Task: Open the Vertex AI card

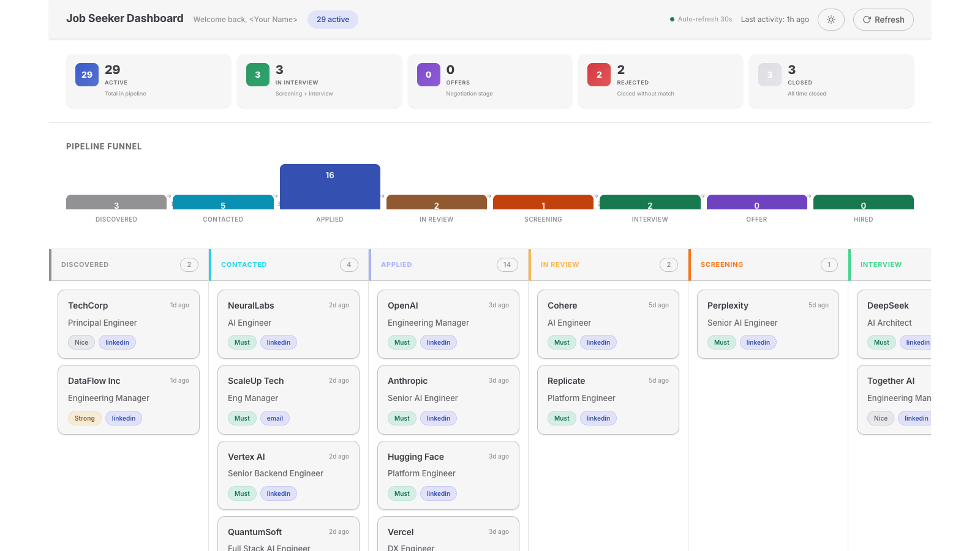Action: (288, 475)
